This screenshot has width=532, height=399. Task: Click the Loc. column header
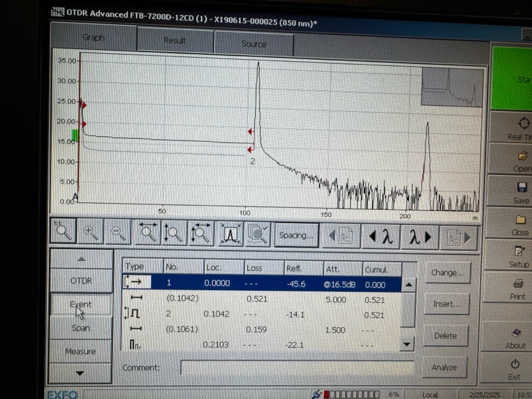tap(224, 268)
